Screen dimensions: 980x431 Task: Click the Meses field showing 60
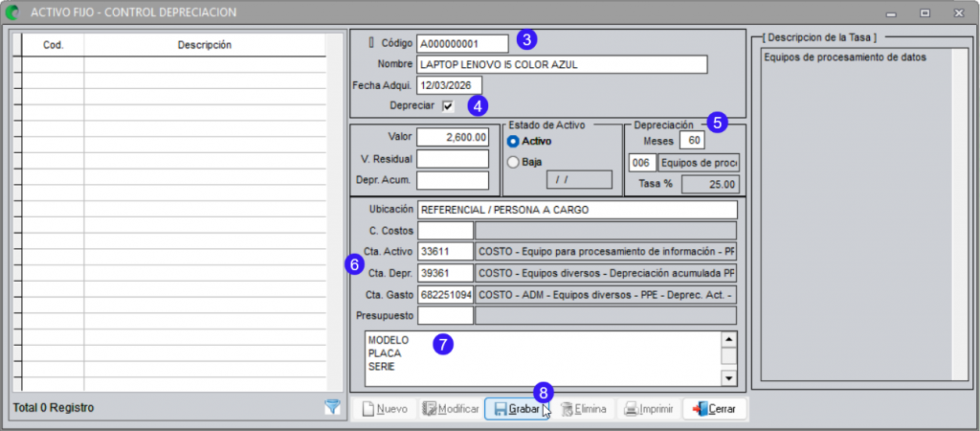(x=693, y=140)
